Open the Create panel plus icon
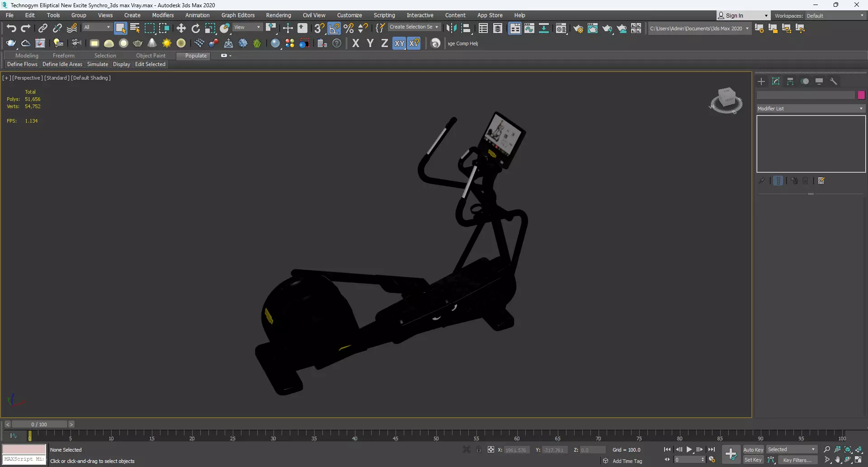 [761, 81]
